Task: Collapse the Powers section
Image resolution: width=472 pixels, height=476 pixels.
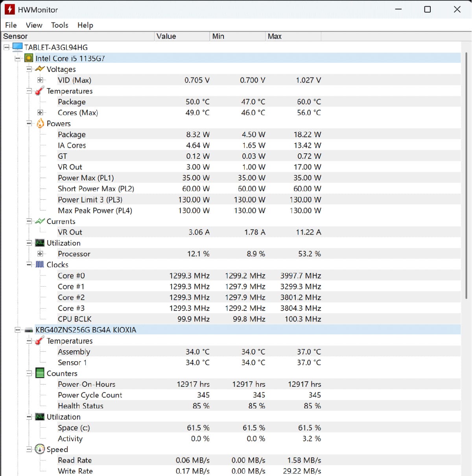Action: 29,123
